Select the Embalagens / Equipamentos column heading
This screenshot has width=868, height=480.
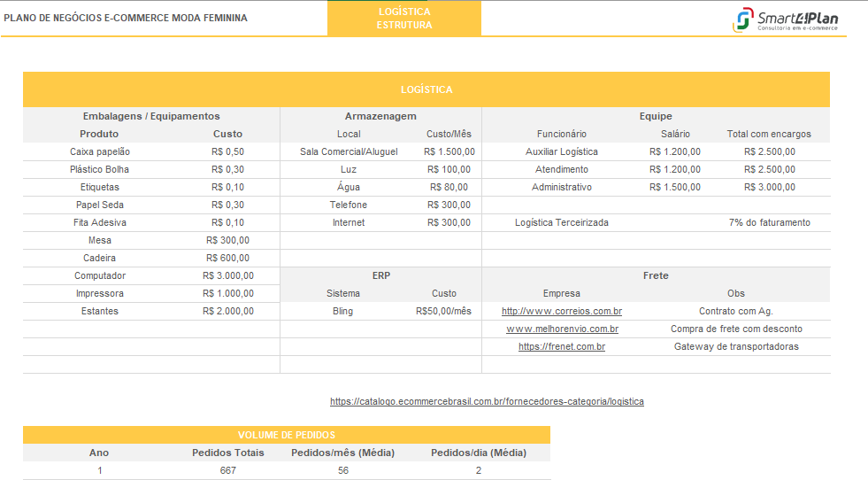[151, 116]
